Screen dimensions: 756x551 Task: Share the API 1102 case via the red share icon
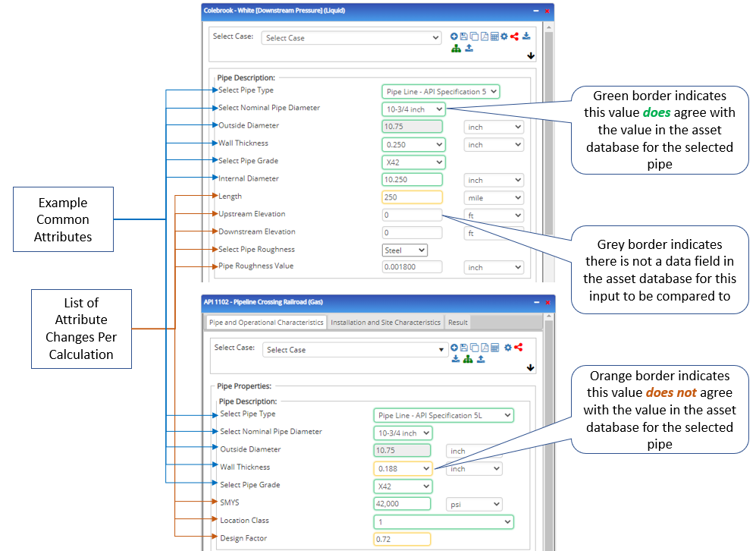(x=518, y=348)
